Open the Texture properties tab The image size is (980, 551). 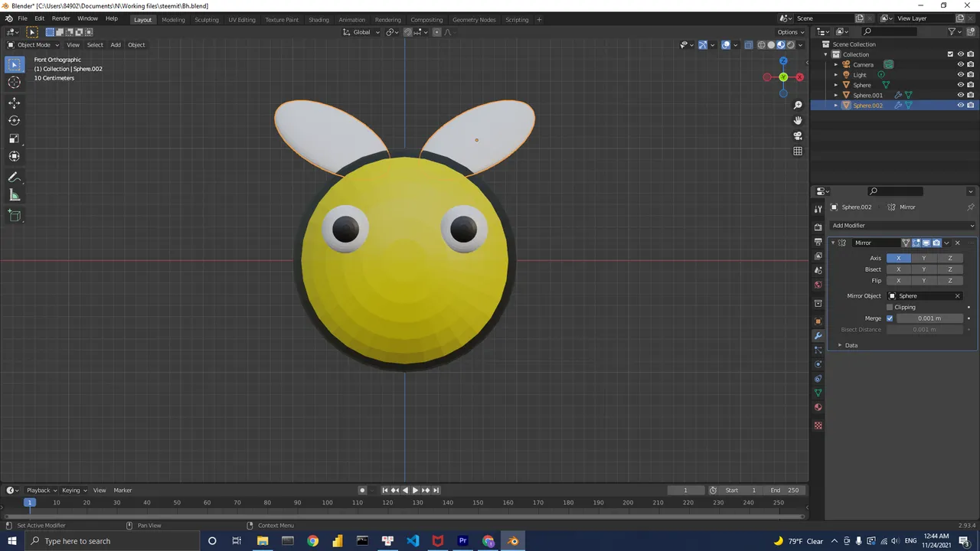tap(818, 425)
